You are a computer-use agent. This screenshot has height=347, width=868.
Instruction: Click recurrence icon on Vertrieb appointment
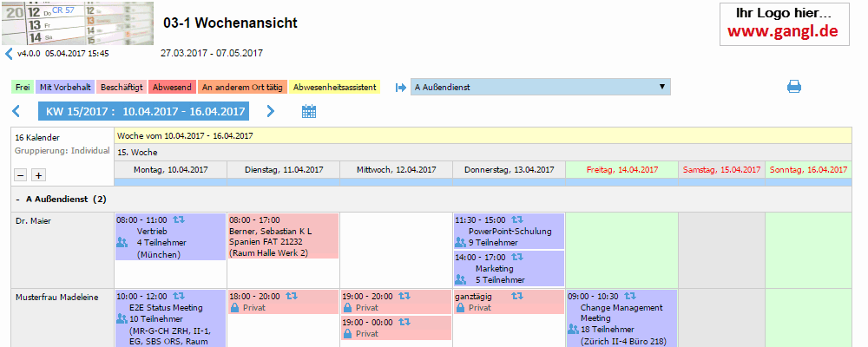point(179,220)
